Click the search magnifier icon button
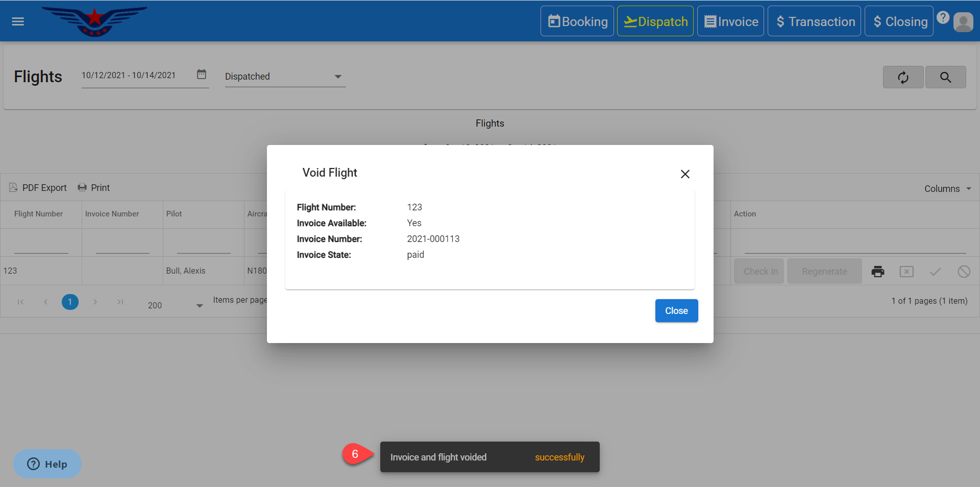980x487 pixels. point(945,77)
